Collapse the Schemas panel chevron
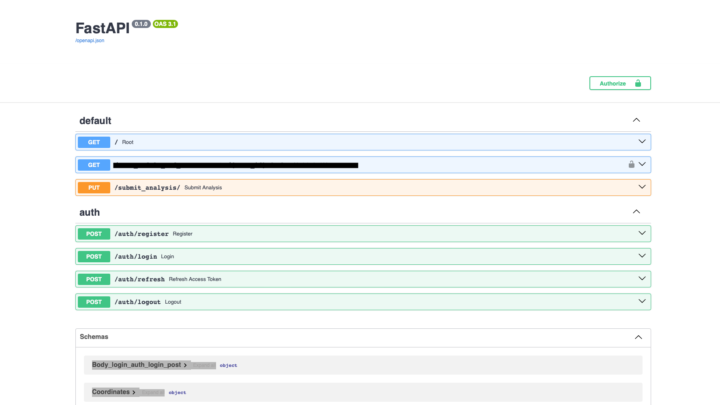The width and height of the screenshot is (720, 405). point(638,337)
